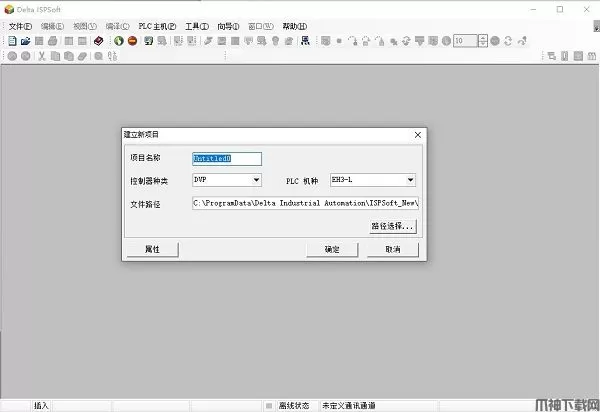Click the greyed-out Save icon
Viewport: 600px width, 412px height.
39,41
